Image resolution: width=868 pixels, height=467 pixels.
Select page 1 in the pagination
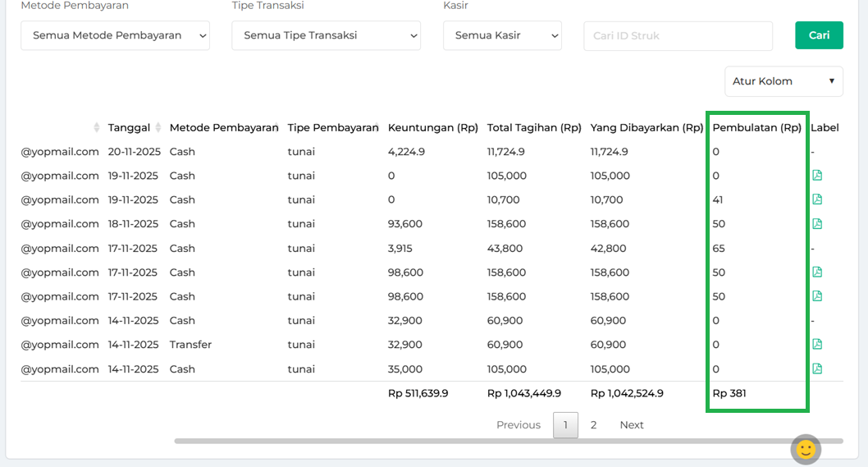pyautogui.click(x=565, y=425)
